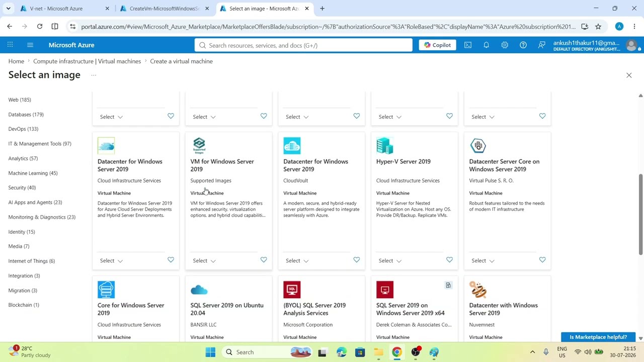Show hidden system tray icons
Viewport: 644px width, 362px height.
532,352
